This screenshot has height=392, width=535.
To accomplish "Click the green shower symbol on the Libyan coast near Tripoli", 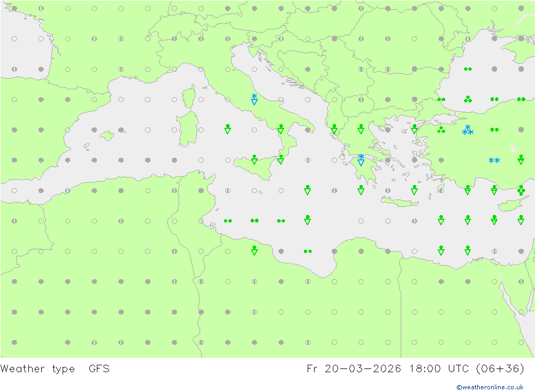I will pyautogui.click(x=254, y=250).
